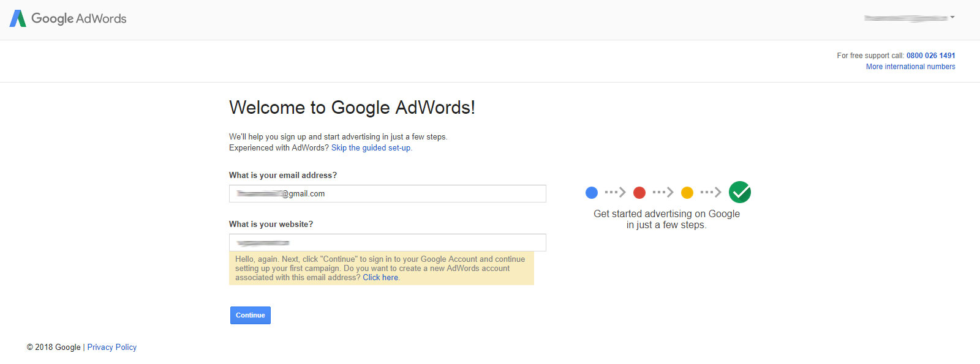Open the account dropdown in the header
The height and width of the screenshot is (364, 980).
click(909, 18)
